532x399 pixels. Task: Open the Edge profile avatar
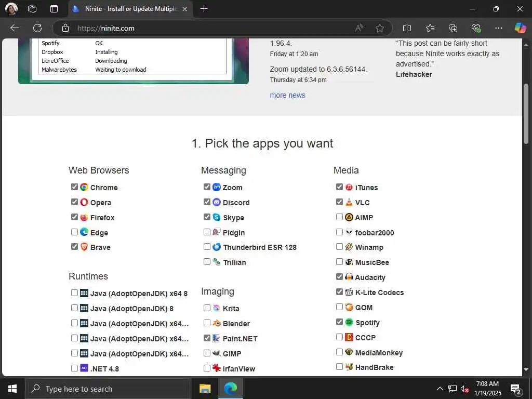point(11,9)
